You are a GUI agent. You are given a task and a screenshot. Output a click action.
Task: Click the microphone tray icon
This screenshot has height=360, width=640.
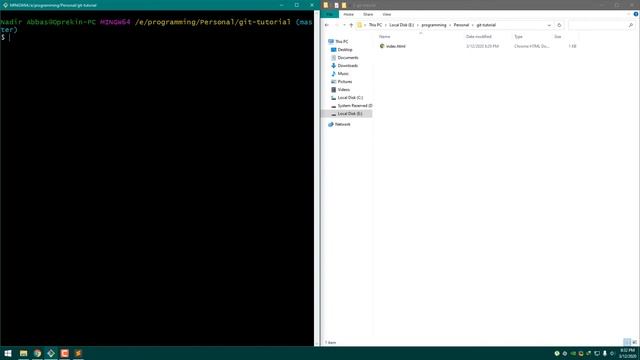[604, 353]
